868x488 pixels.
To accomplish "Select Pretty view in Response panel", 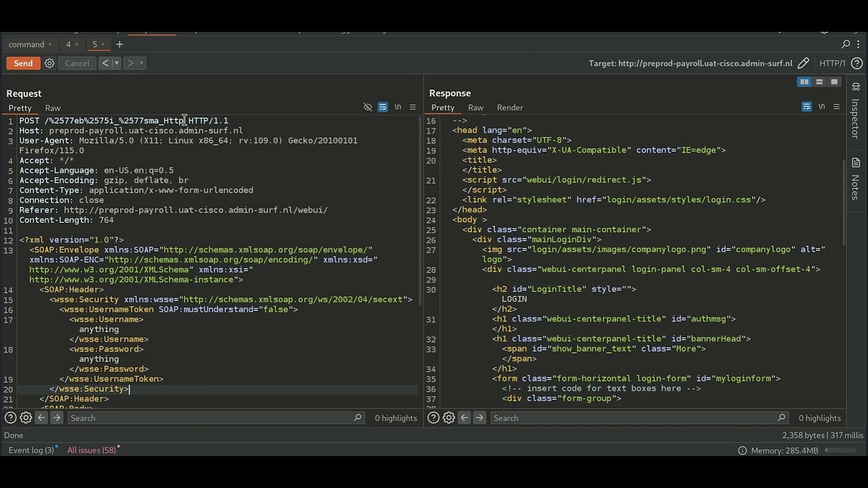I will 443,108.
